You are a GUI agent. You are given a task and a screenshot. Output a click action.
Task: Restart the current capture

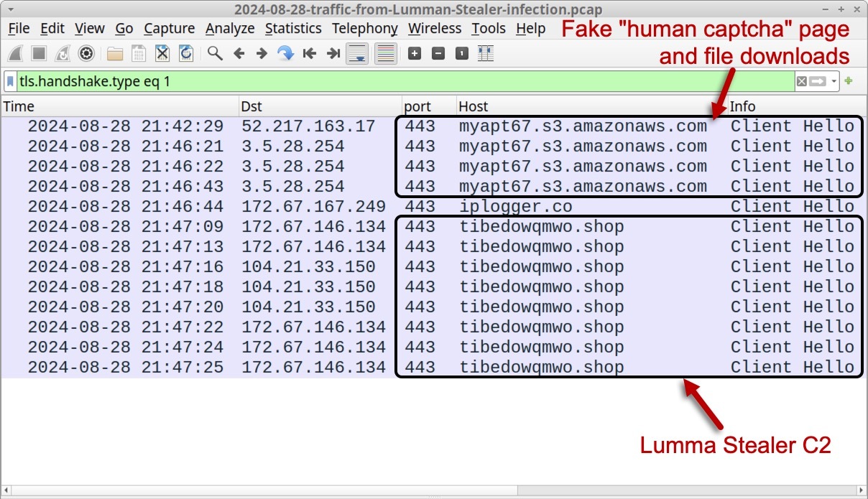pos(63,53)
